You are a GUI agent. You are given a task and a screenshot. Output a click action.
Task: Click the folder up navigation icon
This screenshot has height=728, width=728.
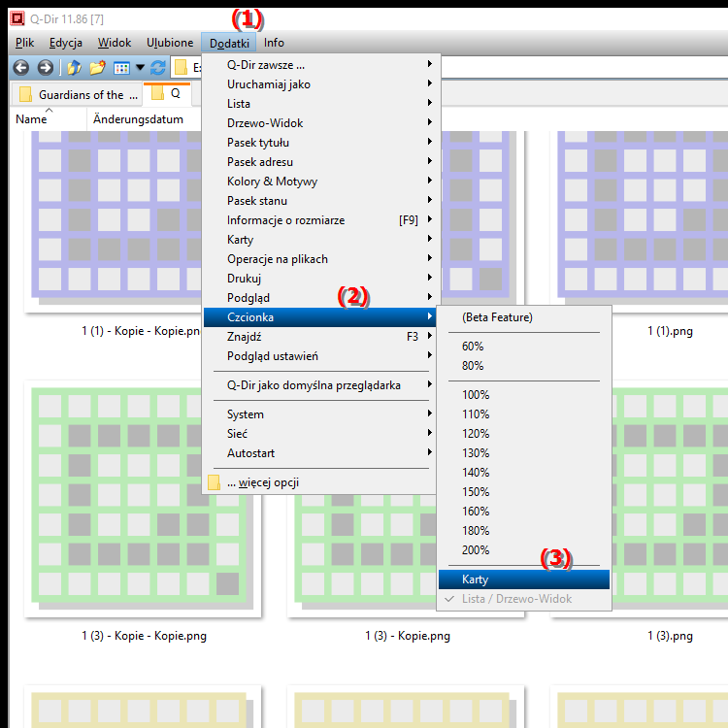pos(75,68)
